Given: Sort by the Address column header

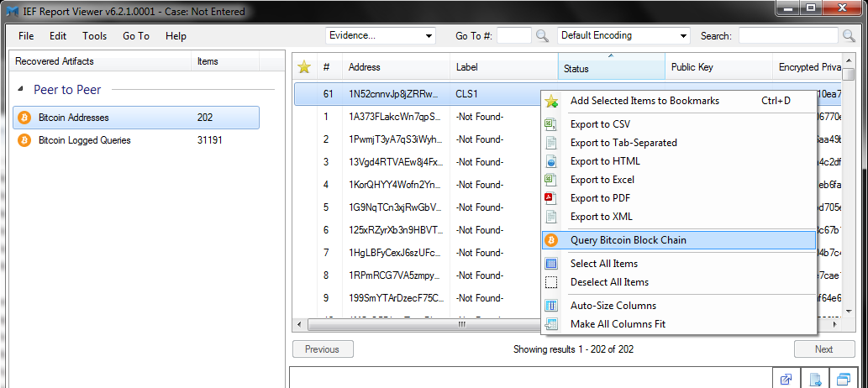Looking at the screenshot, I should pos(397,66).
